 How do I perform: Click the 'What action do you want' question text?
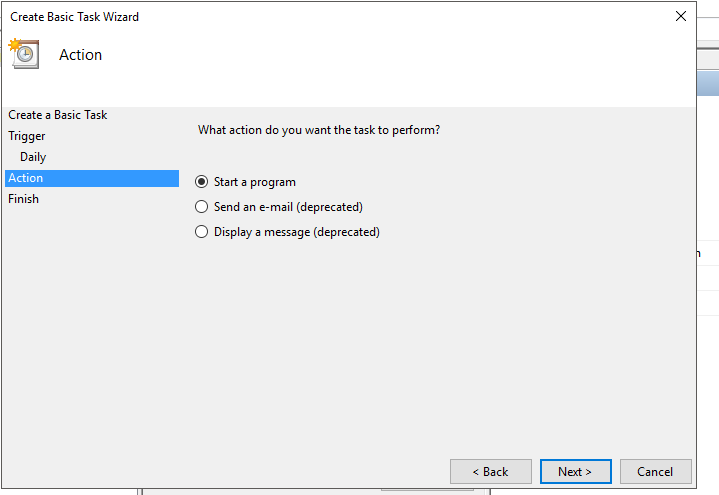tap(319, 130)
